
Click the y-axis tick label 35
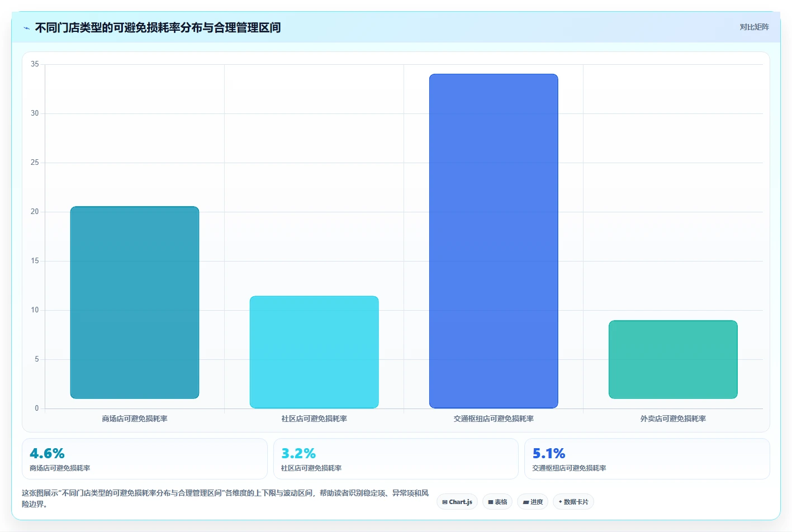point(35,64)
